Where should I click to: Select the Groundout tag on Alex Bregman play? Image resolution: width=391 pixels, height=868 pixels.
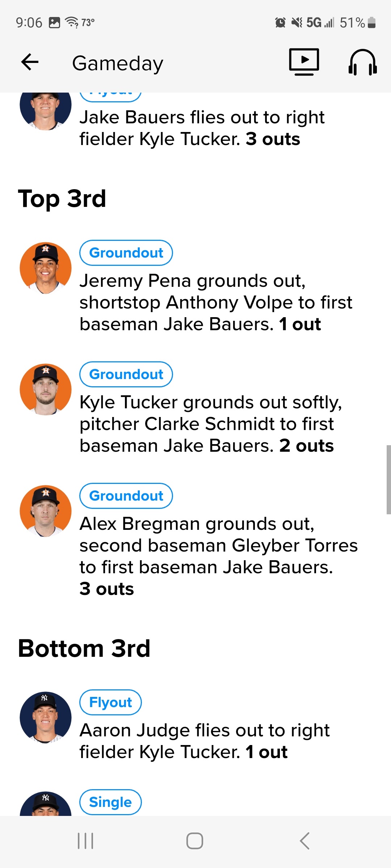tap(126, 496)
